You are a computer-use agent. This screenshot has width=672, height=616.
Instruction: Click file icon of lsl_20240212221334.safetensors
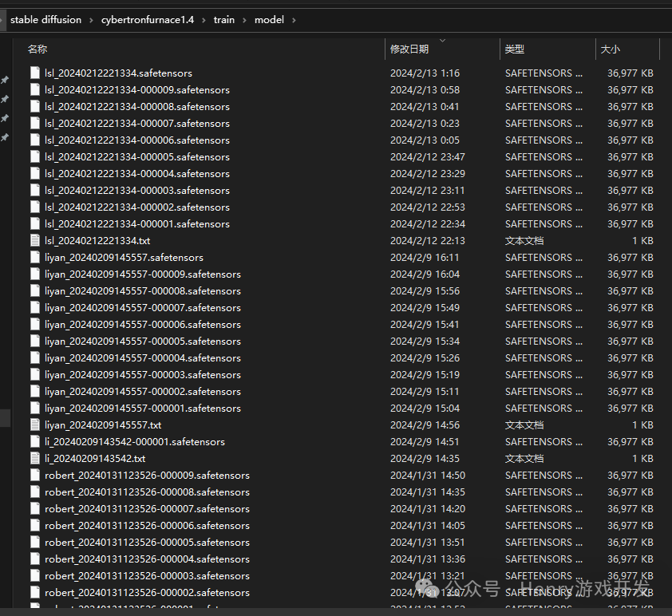(x=34, y=73)
